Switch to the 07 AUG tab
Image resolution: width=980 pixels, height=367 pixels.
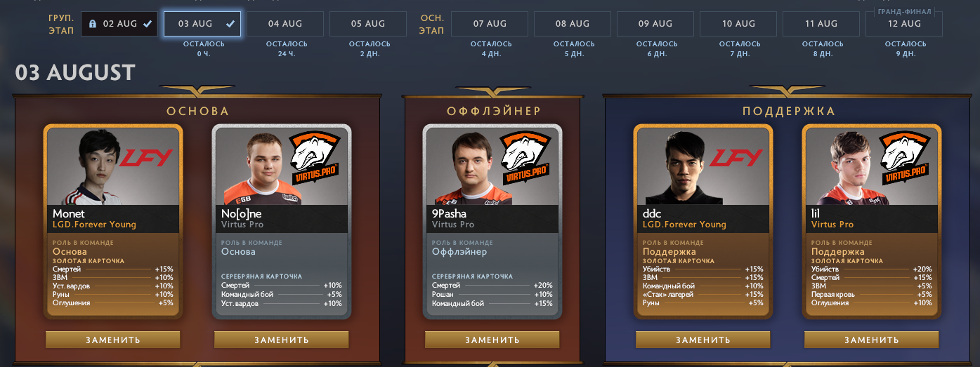pos(489,24)
